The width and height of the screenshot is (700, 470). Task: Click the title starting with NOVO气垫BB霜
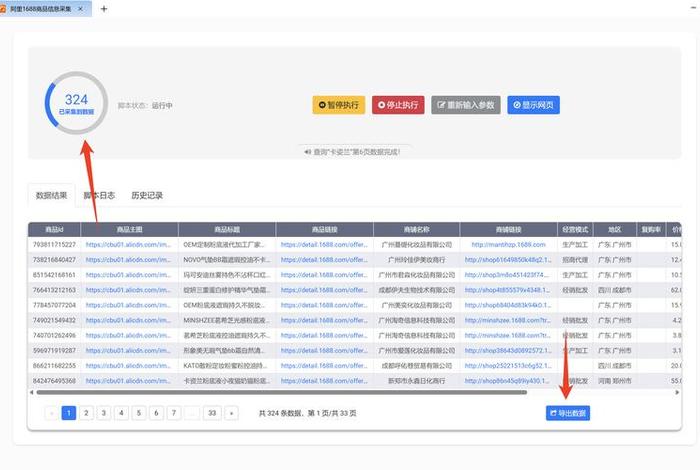(226, 260)
